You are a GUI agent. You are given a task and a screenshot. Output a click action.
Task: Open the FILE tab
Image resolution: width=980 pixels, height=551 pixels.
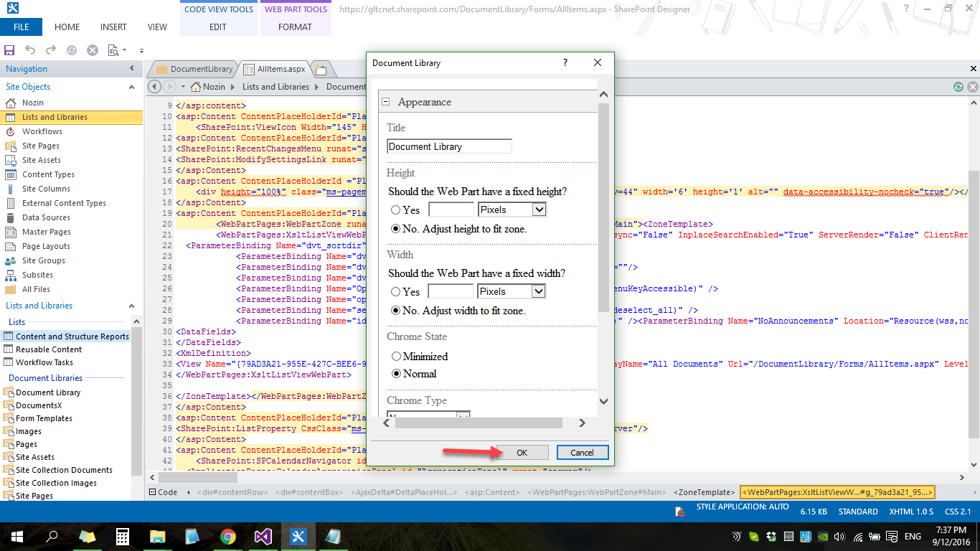[x=21, y=27]
